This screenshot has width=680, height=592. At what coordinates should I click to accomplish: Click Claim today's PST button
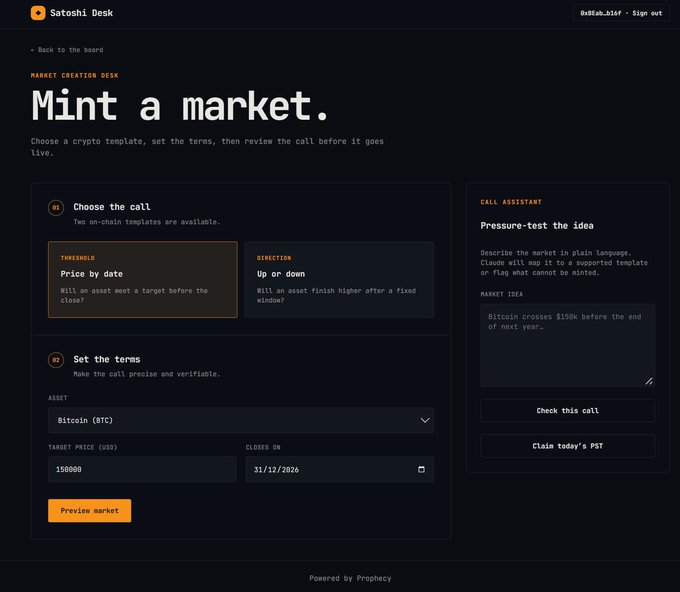[567, 446]
